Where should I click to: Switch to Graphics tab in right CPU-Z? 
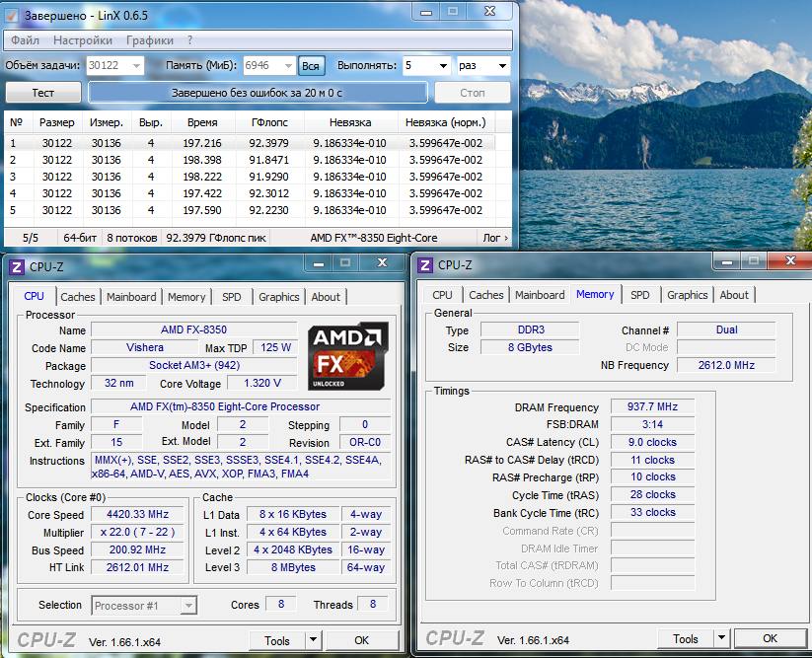688,295
